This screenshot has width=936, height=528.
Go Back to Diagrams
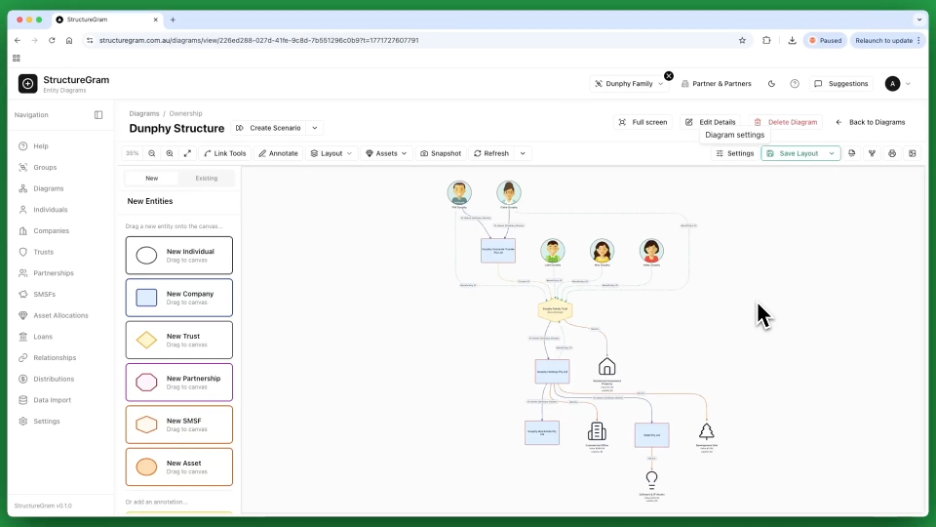(870, 122)
